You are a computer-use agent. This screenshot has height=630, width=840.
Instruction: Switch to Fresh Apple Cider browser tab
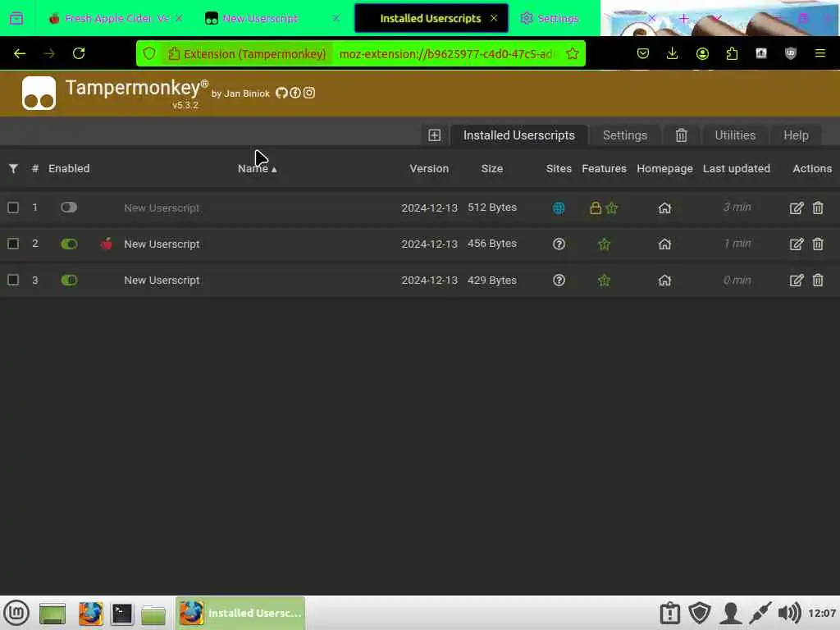(115, 18)
